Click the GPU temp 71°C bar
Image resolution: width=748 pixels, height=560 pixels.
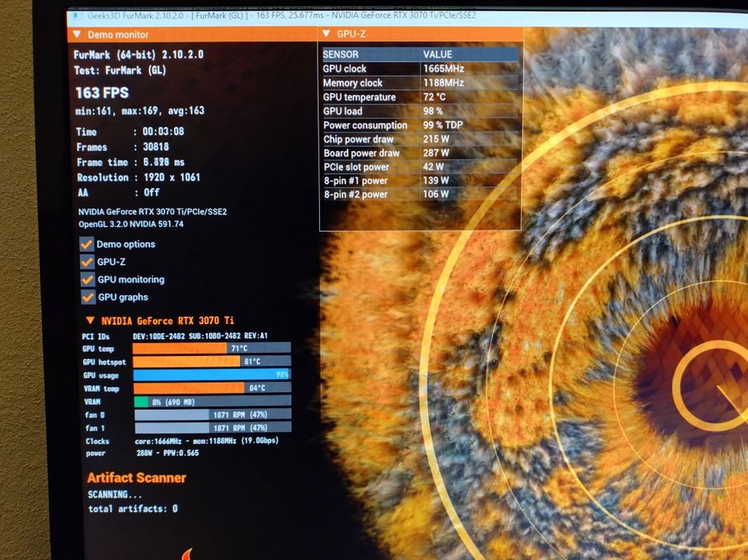pos(211,348)
